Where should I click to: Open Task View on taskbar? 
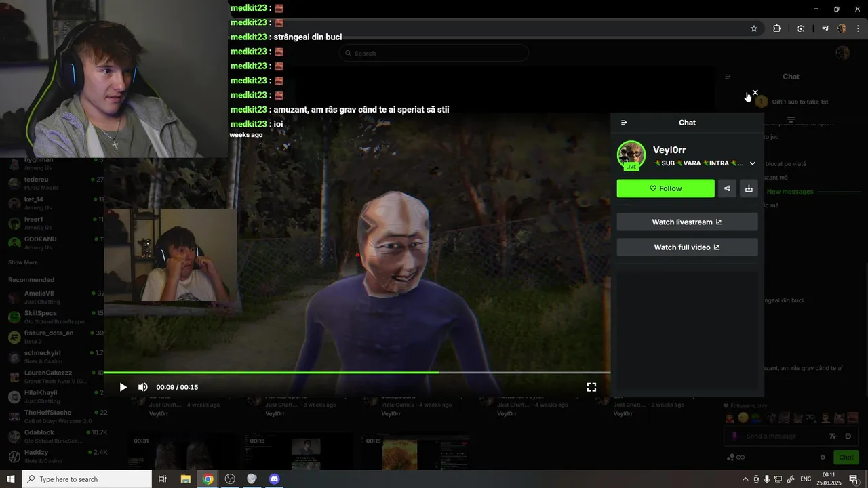coord(163,479)
